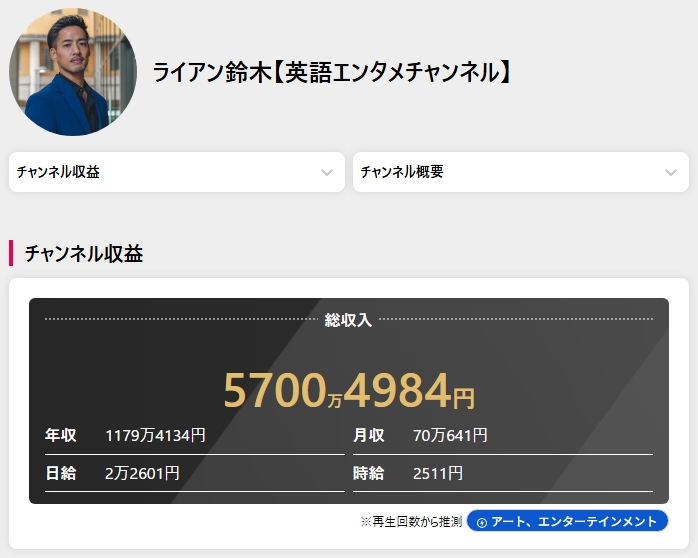Click the chevron arrow in チャンネル収益 selector
The height and width of the screenshot is (558, 698).
(x=327, y=172)
